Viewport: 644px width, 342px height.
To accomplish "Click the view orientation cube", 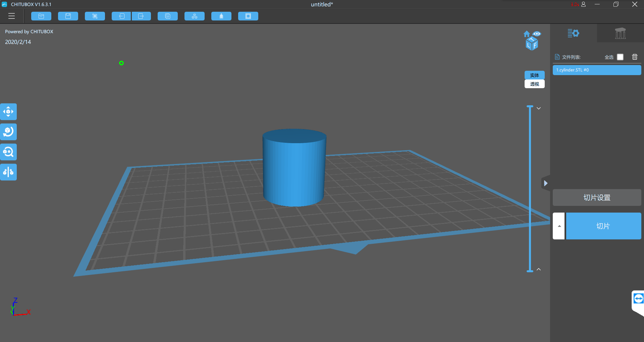I will click(x=532, y=44).
